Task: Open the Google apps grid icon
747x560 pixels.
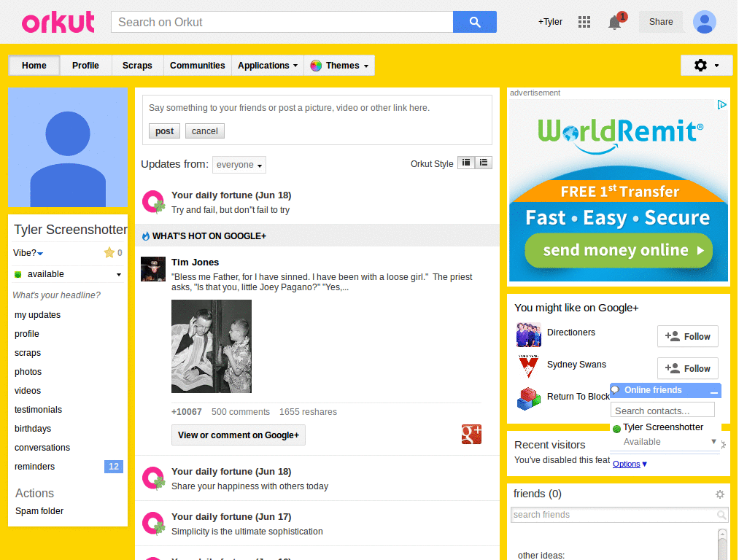Action: pos(584,22)
